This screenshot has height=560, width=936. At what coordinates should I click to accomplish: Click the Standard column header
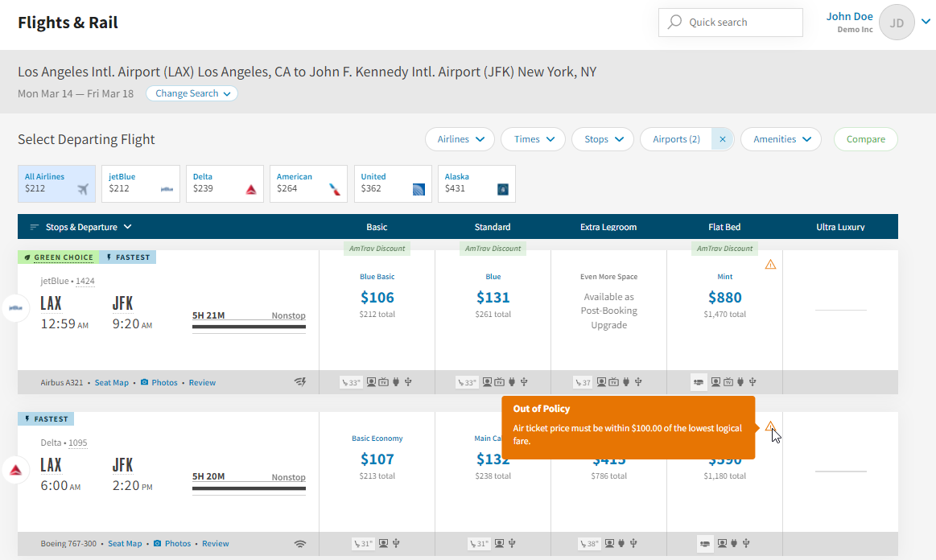493,227
